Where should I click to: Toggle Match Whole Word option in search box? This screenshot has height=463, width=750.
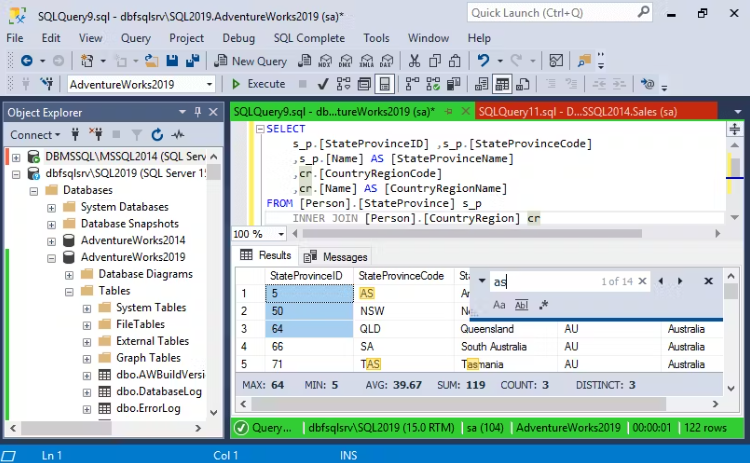[x=521, y=305]
